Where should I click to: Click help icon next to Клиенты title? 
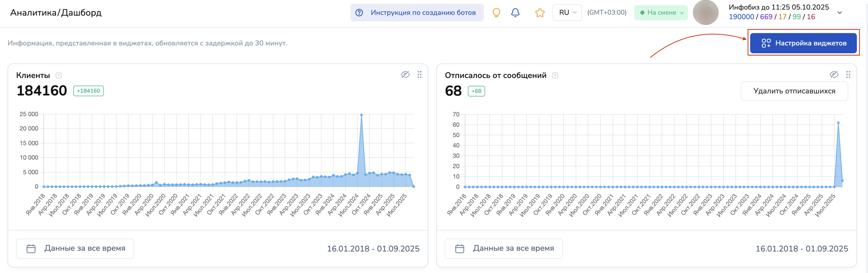(x=59, y=75)
